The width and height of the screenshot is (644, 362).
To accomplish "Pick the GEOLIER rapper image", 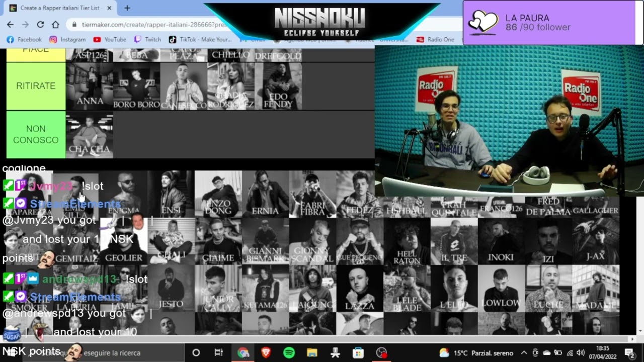I will point(124,241).
